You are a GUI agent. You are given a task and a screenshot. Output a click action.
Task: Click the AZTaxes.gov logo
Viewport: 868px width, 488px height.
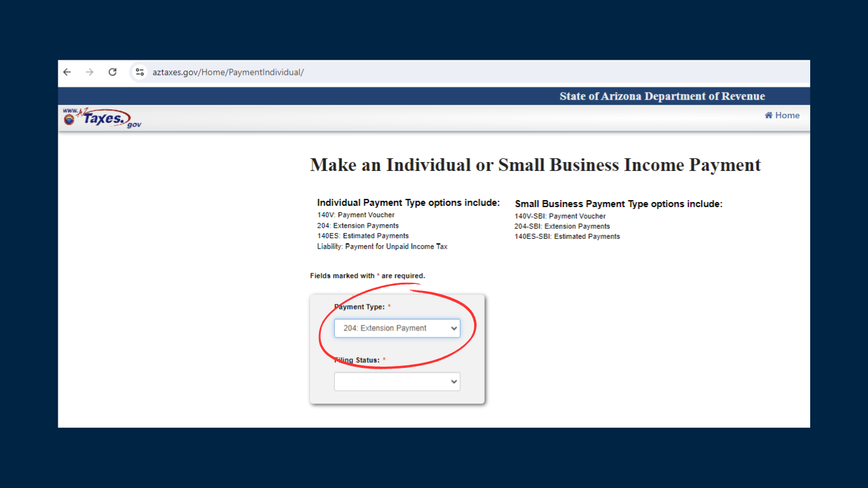coord(102,118)
